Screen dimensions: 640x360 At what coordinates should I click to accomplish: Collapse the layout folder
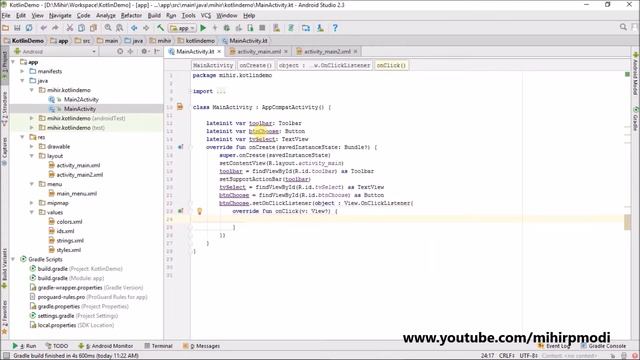(32, 156)
